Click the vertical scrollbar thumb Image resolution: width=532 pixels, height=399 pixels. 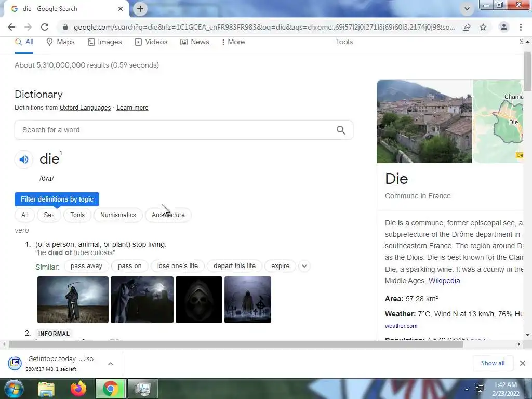[x=527, y=72]
